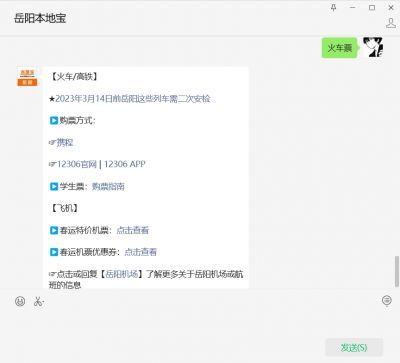The width and height of the screenshot is (400, 363).
Task: Click the 发送(S) send button
Action: pos(354,347)
